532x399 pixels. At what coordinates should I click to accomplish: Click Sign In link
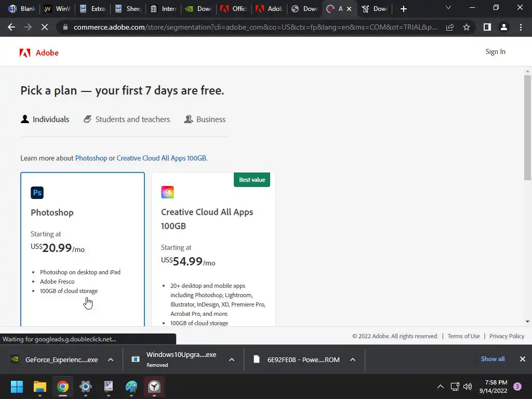click(495, 51)
